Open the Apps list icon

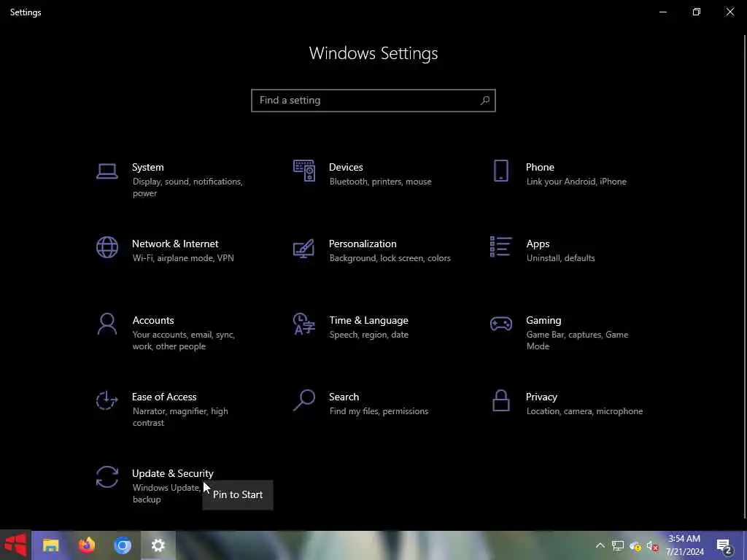coord(500,246)
